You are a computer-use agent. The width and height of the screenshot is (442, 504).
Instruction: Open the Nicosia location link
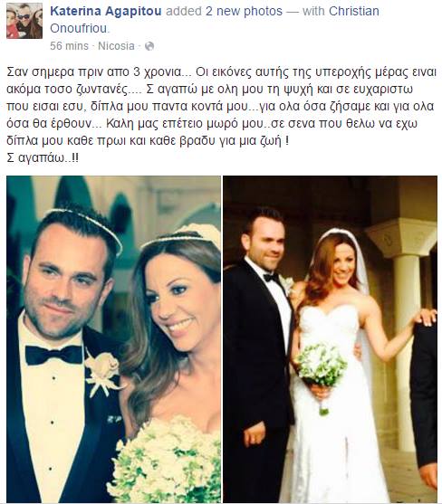click(x=116, y=46)
